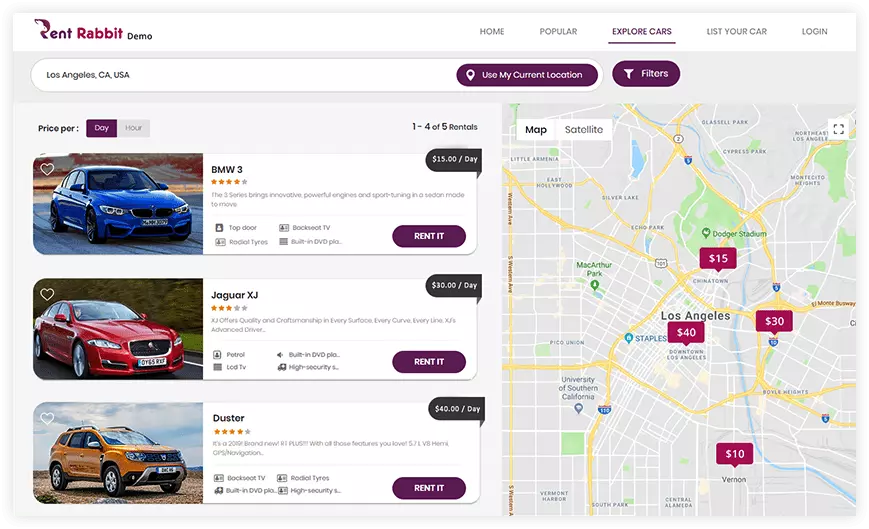Click the Duster description text
This screenshot has width=869, height=529.
click(331, 448)
